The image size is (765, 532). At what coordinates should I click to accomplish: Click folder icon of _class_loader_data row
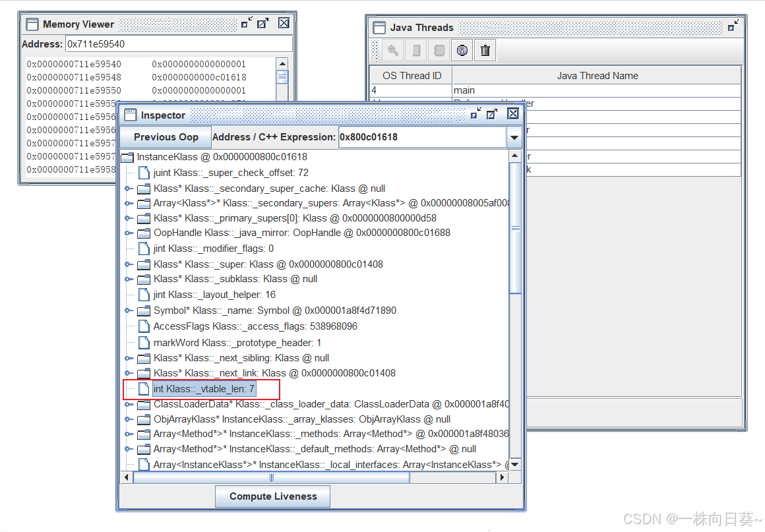[144, 405]
